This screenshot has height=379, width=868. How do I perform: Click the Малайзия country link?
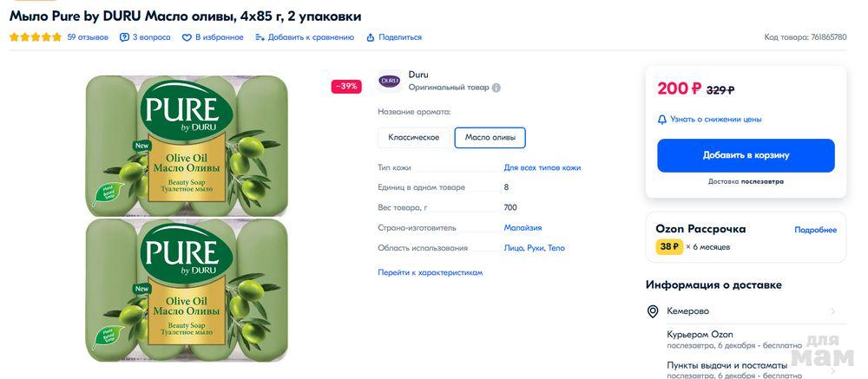523,228
